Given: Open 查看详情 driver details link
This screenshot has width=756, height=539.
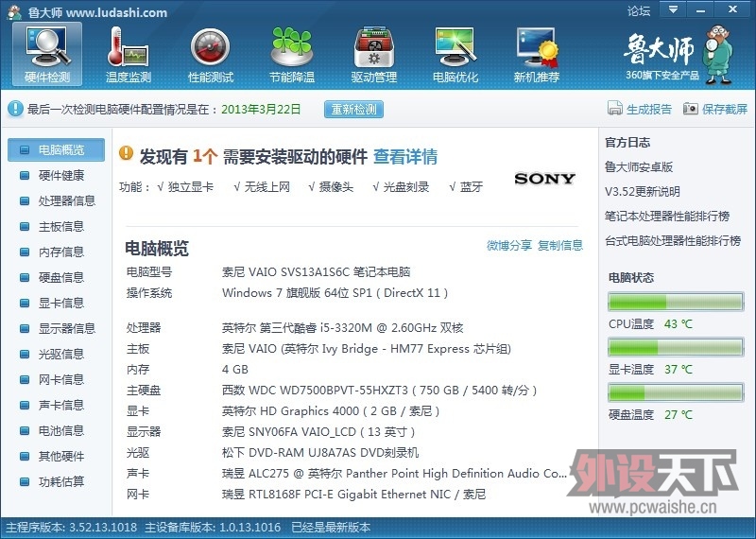Looking at the screenshot, I should click(405, 157).
